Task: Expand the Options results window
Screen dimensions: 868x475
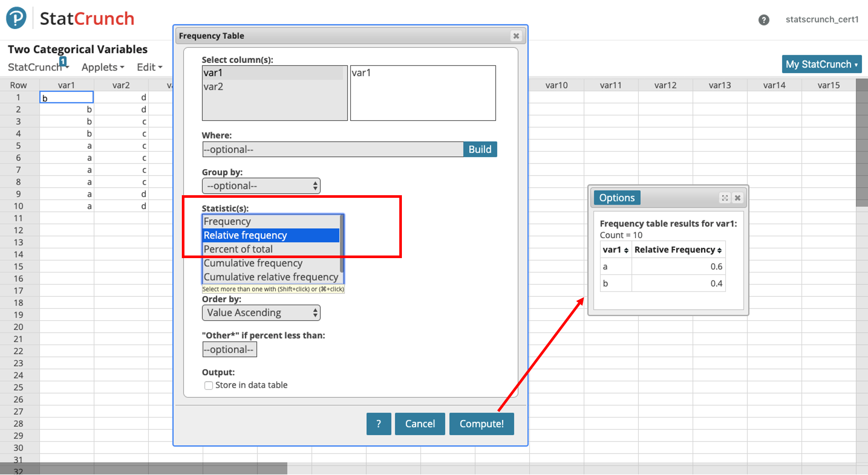Action: click(725, 198)
